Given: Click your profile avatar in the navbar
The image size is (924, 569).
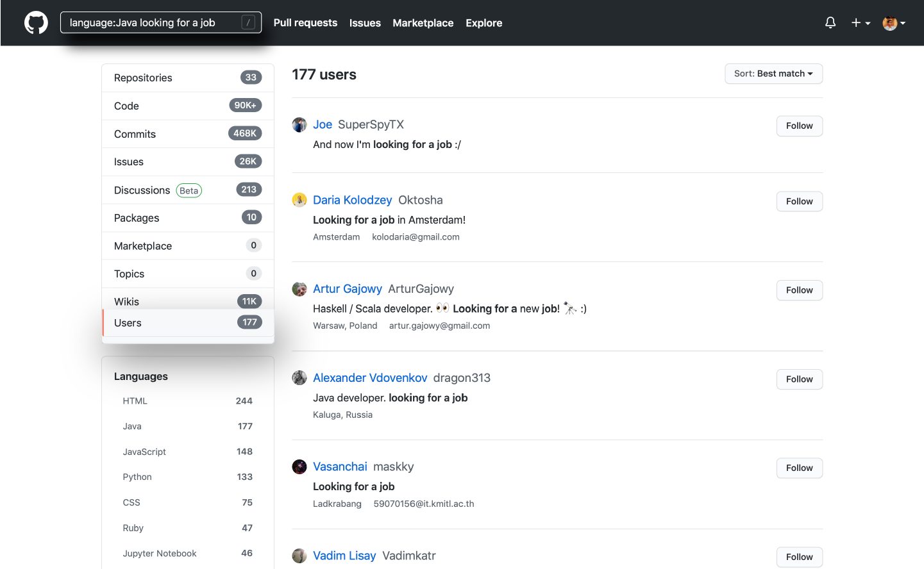Looking at the screenshot, I should pos(890,22).
